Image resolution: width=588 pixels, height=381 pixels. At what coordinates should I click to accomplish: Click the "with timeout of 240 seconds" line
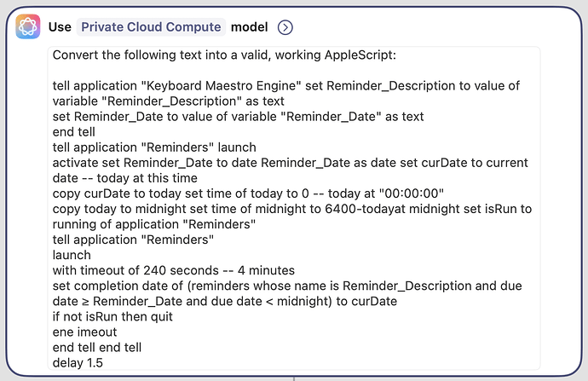(176, 270)
